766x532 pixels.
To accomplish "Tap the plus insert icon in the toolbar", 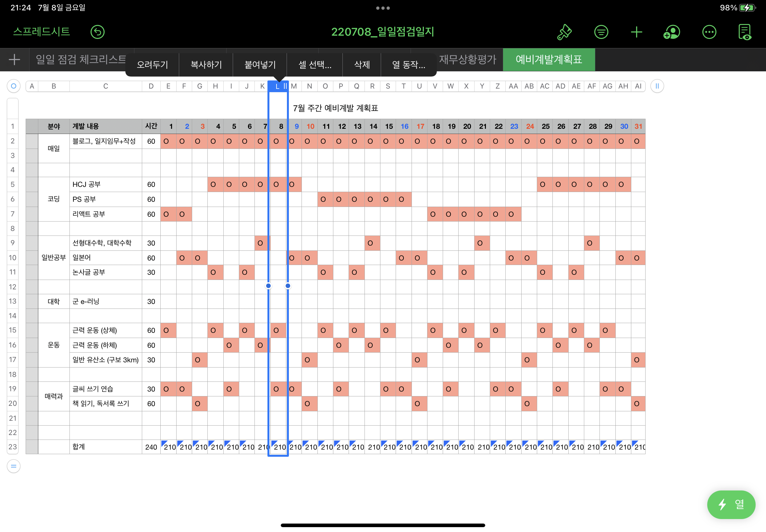I will [x=636, y=32].
